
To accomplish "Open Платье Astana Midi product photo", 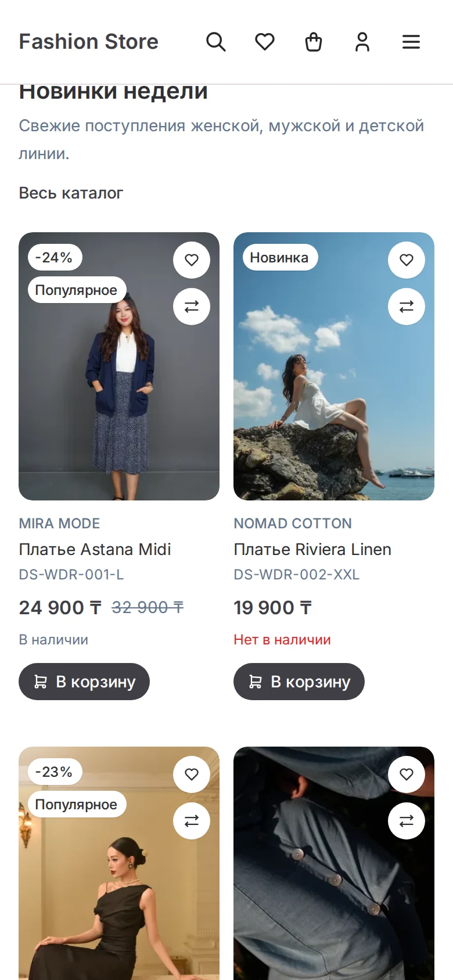I will [x=119, y=366].
